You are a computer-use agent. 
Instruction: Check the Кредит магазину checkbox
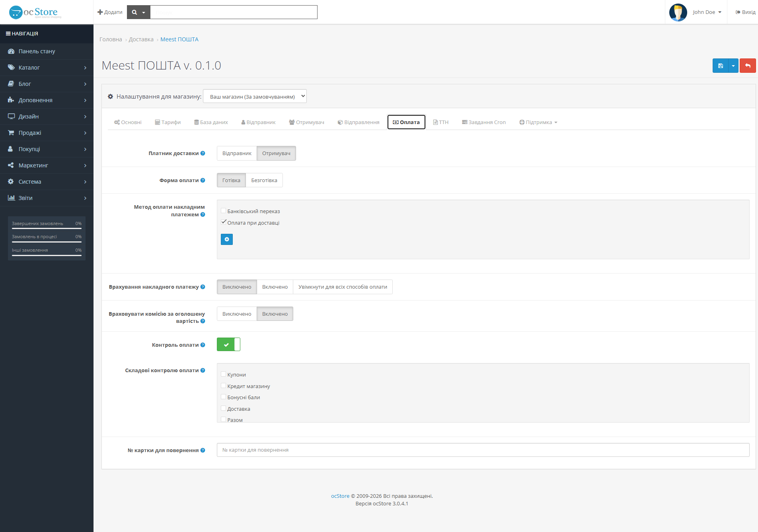tap(224, 386)
